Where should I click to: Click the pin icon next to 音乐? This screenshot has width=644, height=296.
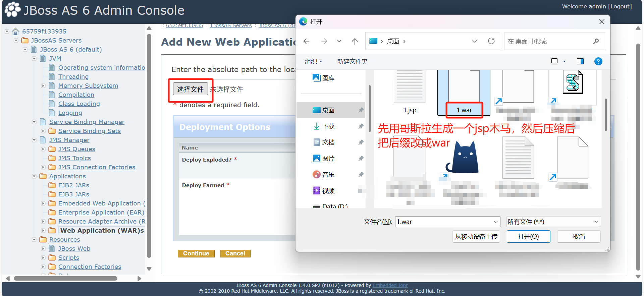tap(361, 174)
